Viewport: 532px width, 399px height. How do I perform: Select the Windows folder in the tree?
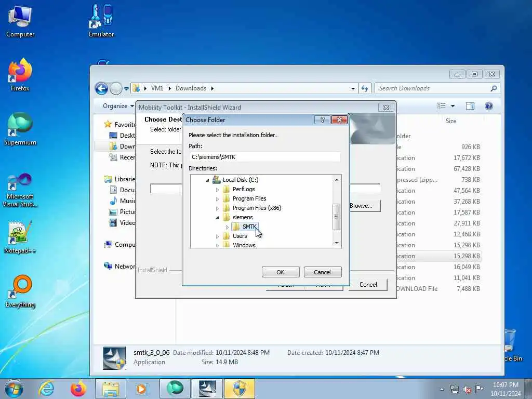(244, 245)
